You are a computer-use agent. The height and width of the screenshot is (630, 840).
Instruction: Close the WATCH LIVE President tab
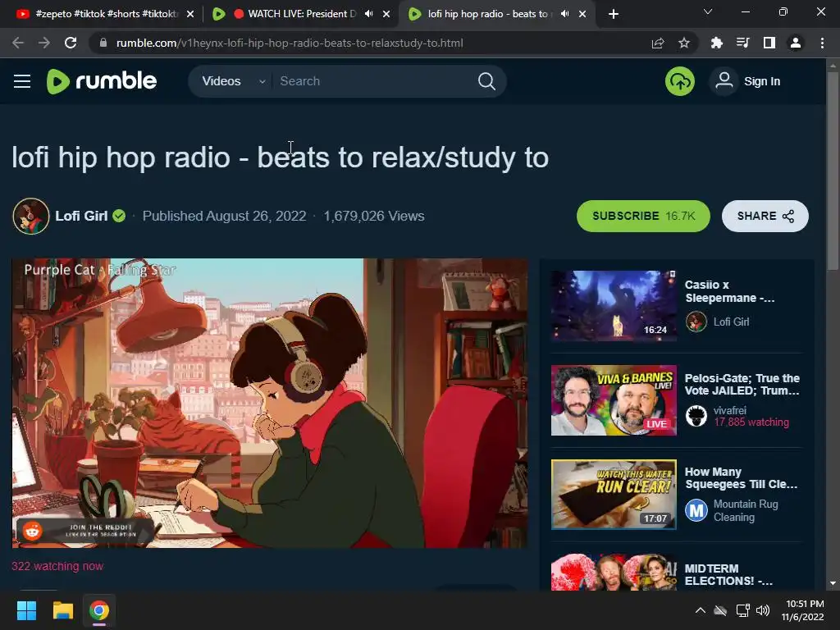point(386,15)
